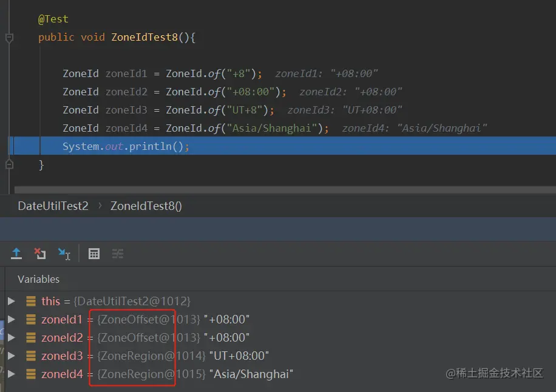Screen dimensions: 556x392
Task: Select the "UT+08:00" variable value
Action: click(x=239, y=356)
